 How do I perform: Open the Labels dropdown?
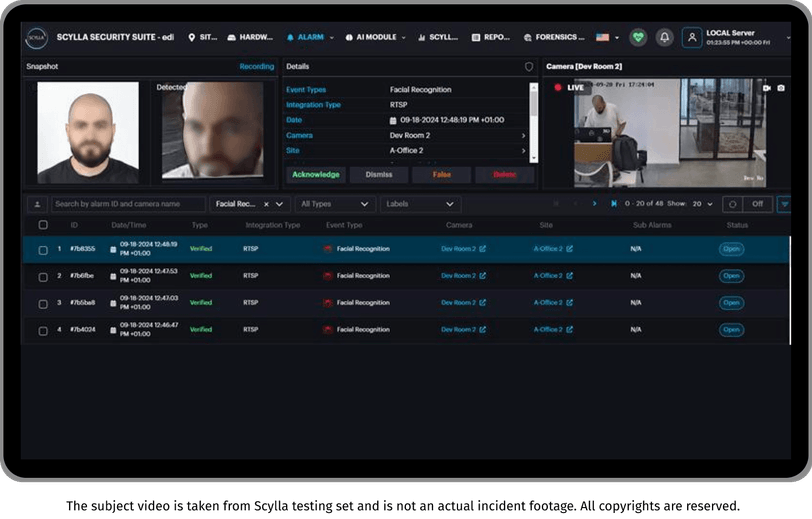point(420,204)
